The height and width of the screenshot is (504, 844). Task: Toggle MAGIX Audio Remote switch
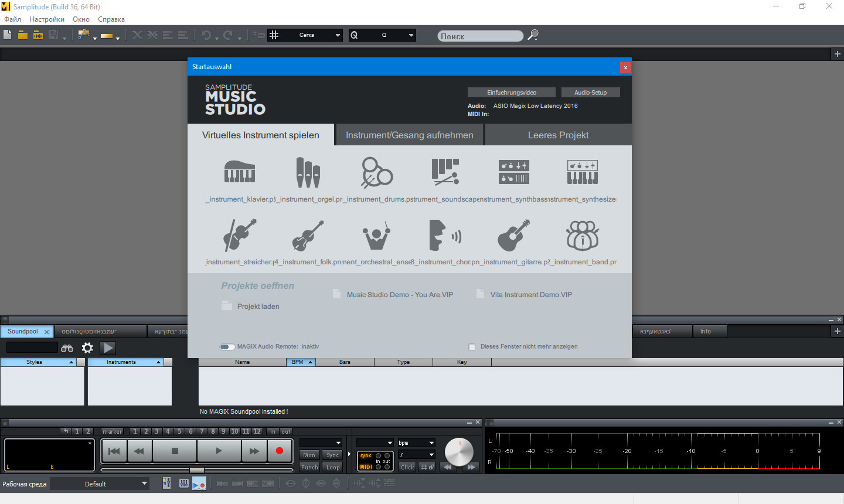click(227, 346)
